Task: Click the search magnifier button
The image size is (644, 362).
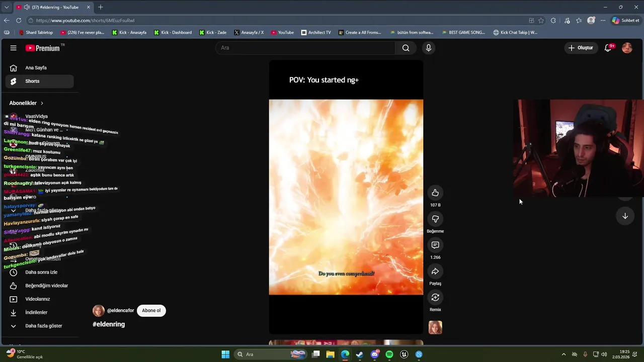Action: tap(406, 48)
